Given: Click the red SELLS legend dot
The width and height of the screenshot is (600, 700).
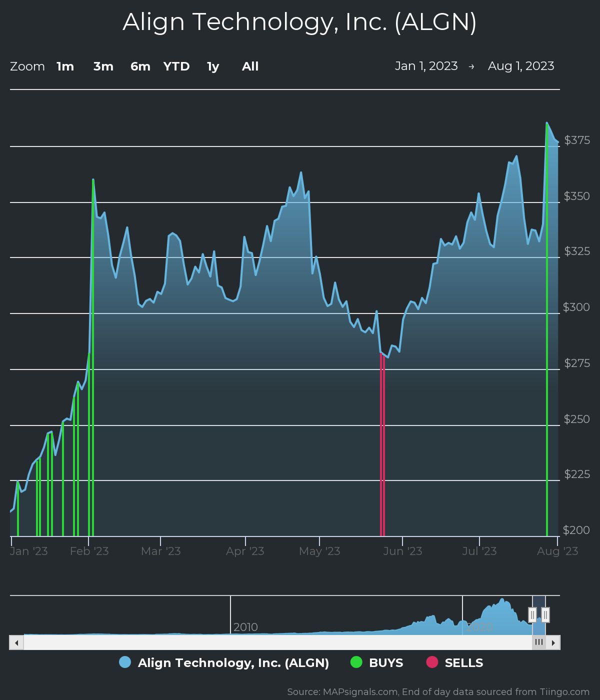Looking at the screenshot, I should pos(432,662).
